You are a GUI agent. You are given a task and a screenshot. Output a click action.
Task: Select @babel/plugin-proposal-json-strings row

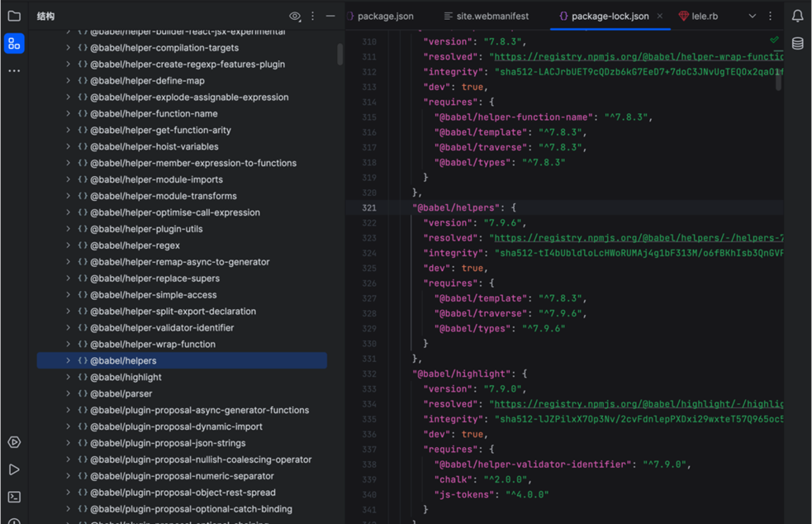(182, 443)
